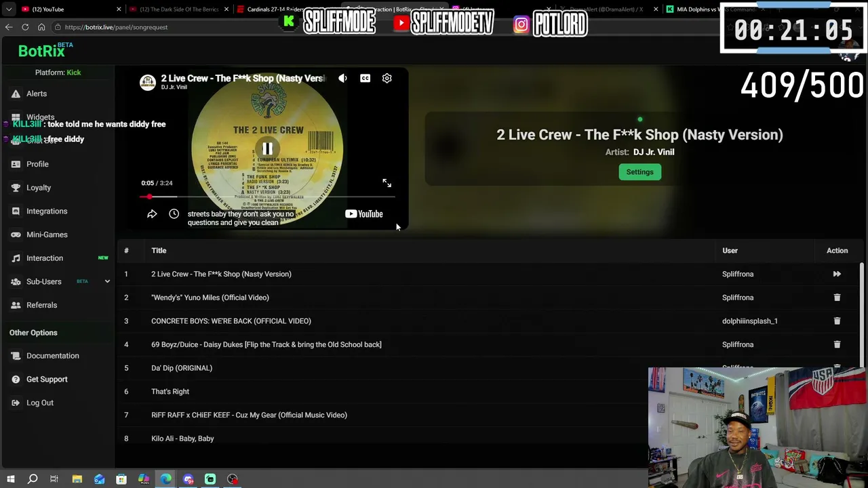
Task: Click the green Settings button
Action: [x=639, y=172]
